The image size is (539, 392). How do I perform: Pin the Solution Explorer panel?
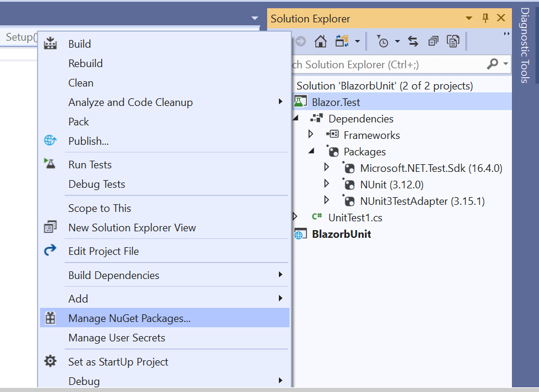[x=485, y=18]
